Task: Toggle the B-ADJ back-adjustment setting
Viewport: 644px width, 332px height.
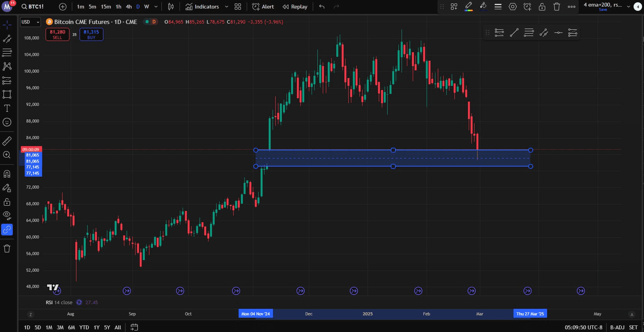Action: pyautogui.click(x=617, y=327)
